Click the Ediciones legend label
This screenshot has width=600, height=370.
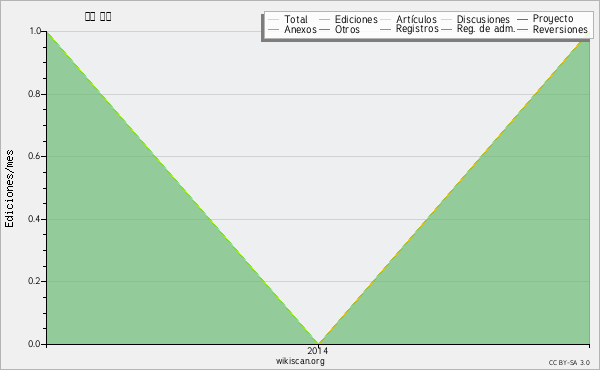(x=356, y=19)
